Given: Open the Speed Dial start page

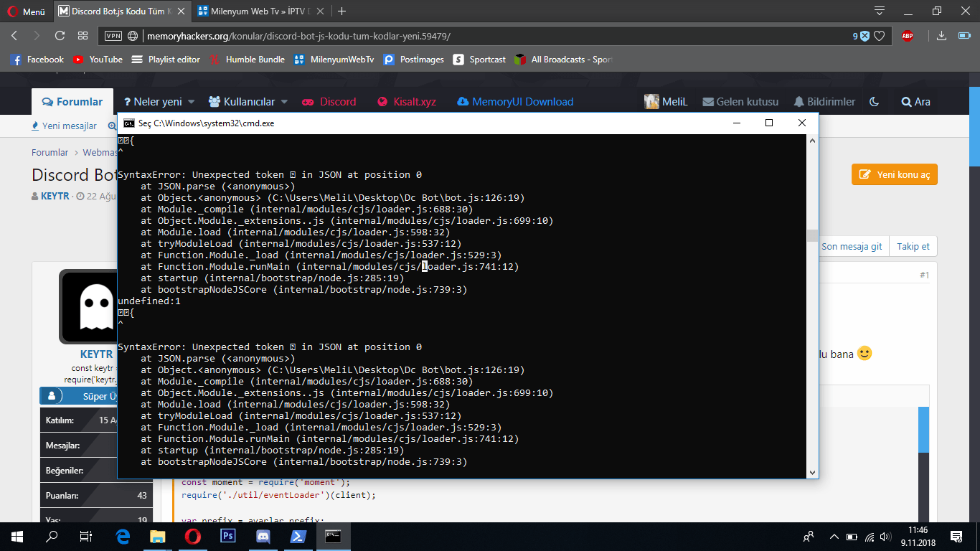Looking at the screenshot, I should [x=83, y=36].
